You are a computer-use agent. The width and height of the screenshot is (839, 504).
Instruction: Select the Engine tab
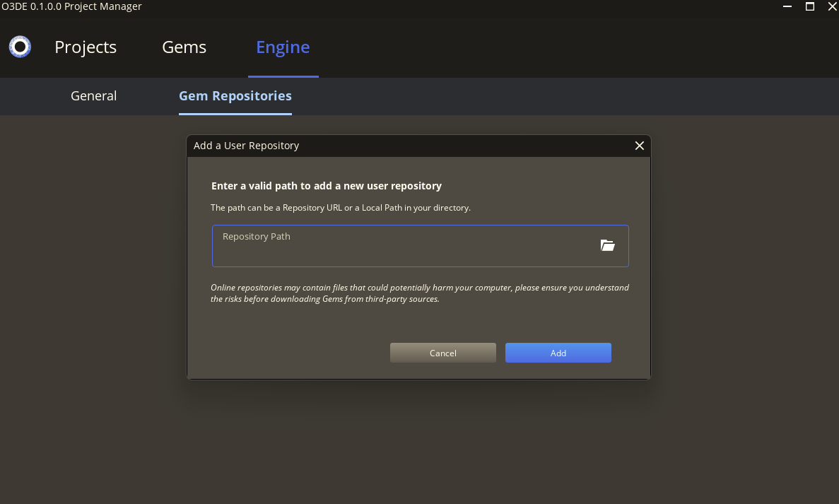(x=283, y=47)
